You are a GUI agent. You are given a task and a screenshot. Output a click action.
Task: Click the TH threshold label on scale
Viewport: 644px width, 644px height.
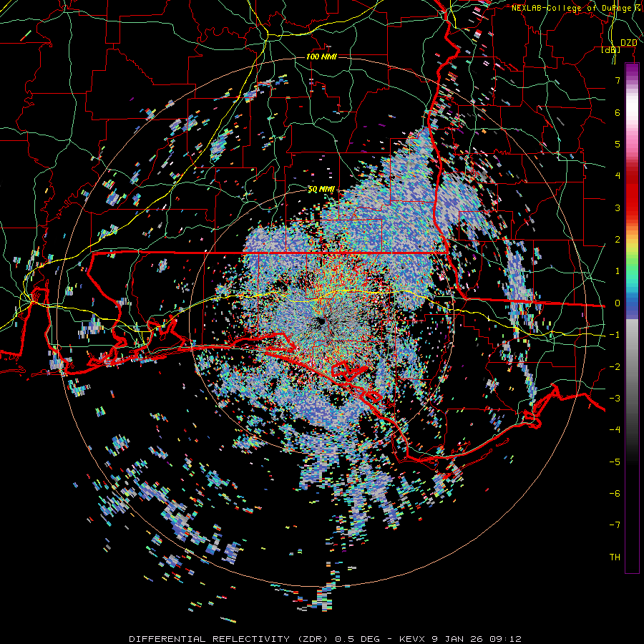615,557
